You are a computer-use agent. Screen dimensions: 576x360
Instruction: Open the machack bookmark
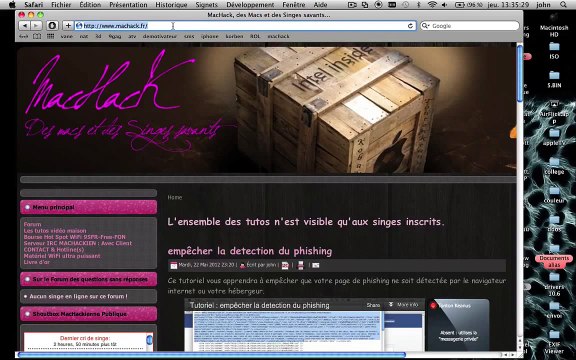tap(278, 36)
